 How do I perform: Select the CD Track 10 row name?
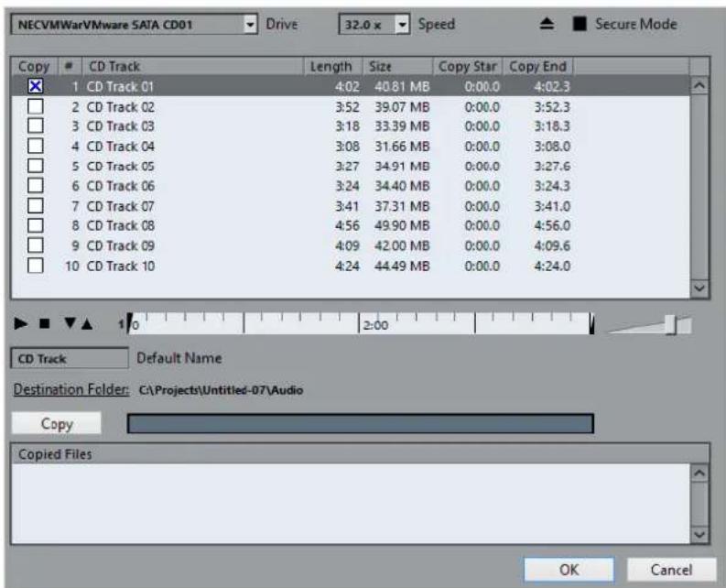tap(120, 266)
